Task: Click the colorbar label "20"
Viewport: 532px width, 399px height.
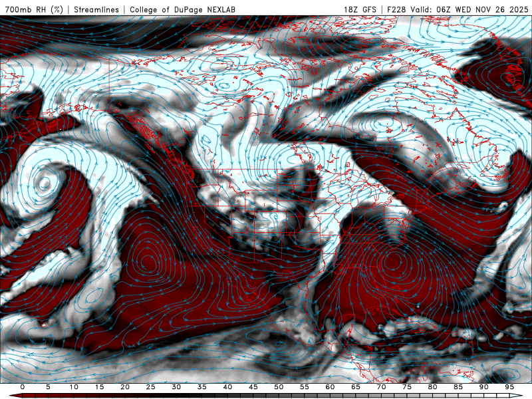Action: (125, 387)
